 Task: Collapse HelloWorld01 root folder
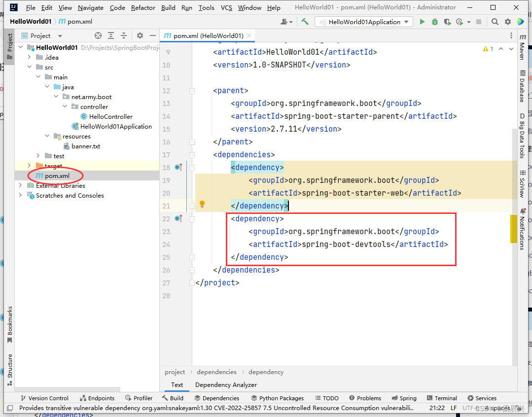coord(21,47)
